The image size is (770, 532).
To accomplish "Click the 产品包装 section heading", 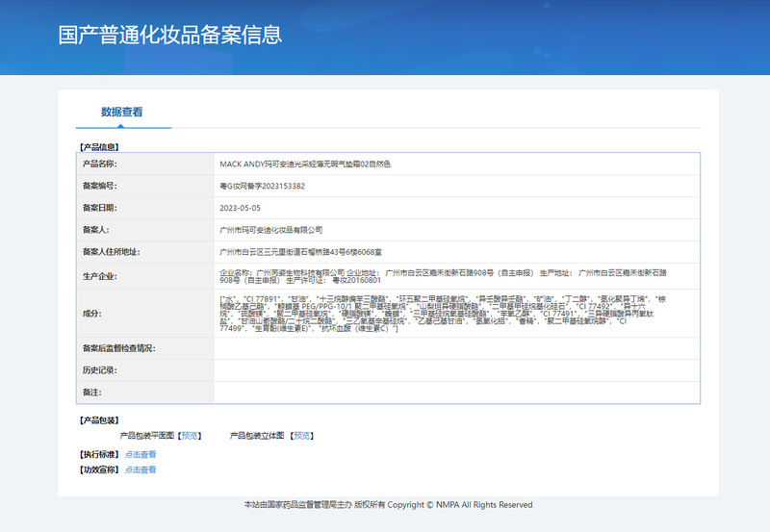I will pyautogui.click(x=98, y=420).
